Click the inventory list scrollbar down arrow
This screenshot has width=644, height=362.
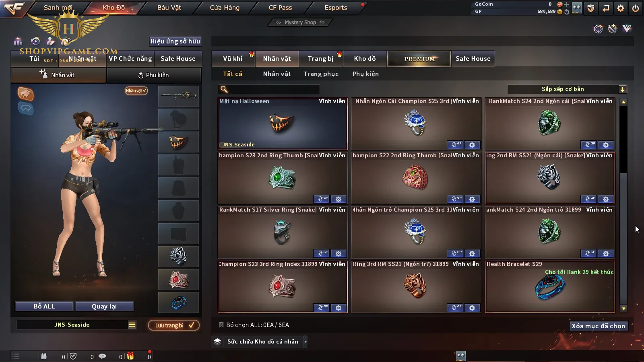click(623, 309)
